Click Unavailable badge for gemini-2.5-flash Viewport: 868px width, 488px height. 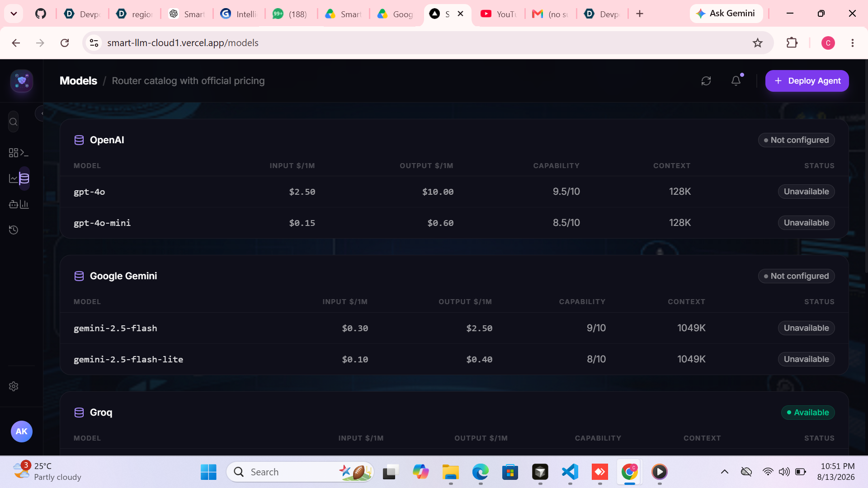[x=807, y=328]
